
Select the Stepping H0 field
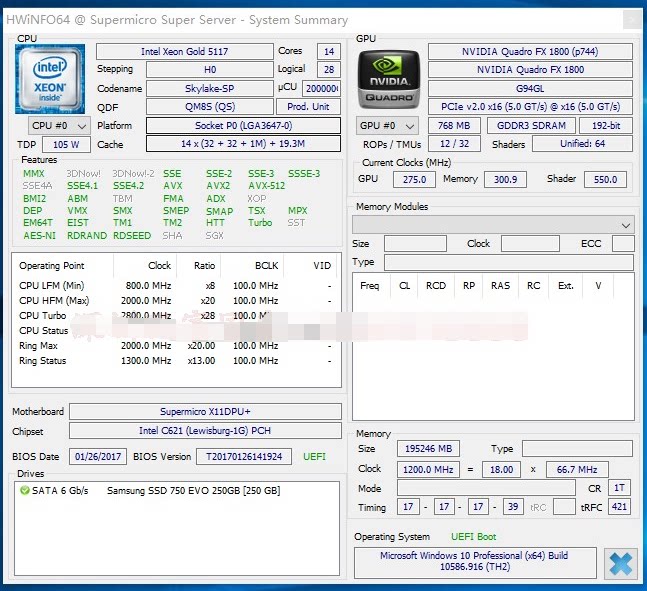(210, 69)
